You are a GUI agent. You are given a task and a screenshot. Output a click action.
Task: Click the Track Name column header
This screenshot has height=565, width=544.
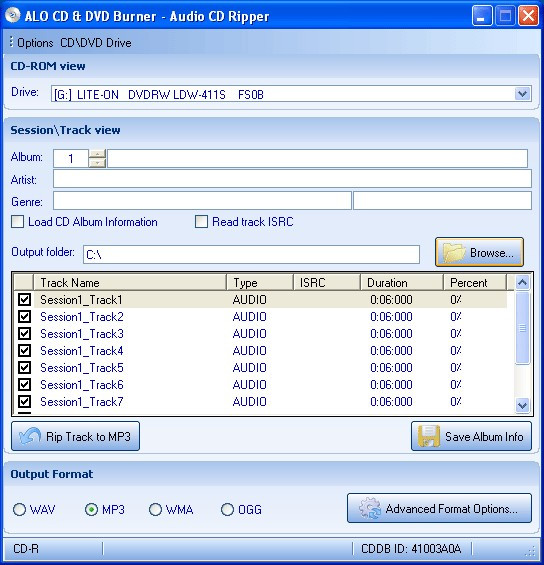pos(130,282)
